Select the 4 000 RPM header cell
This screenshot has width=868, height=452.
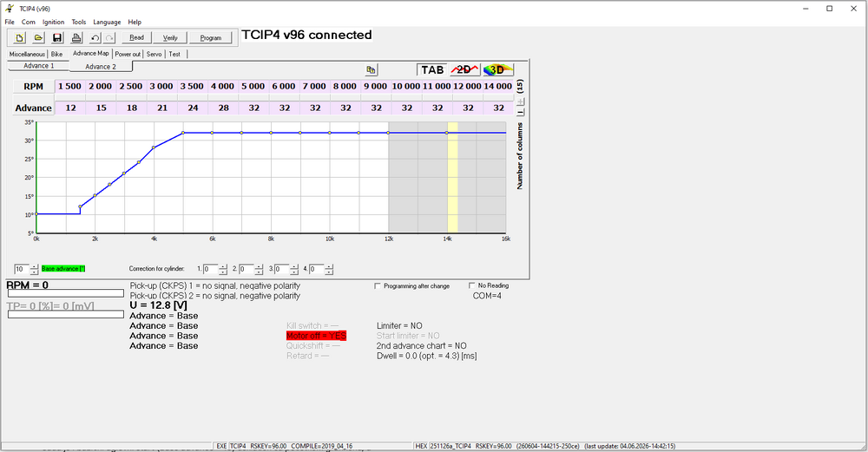(x=223, y=86)
